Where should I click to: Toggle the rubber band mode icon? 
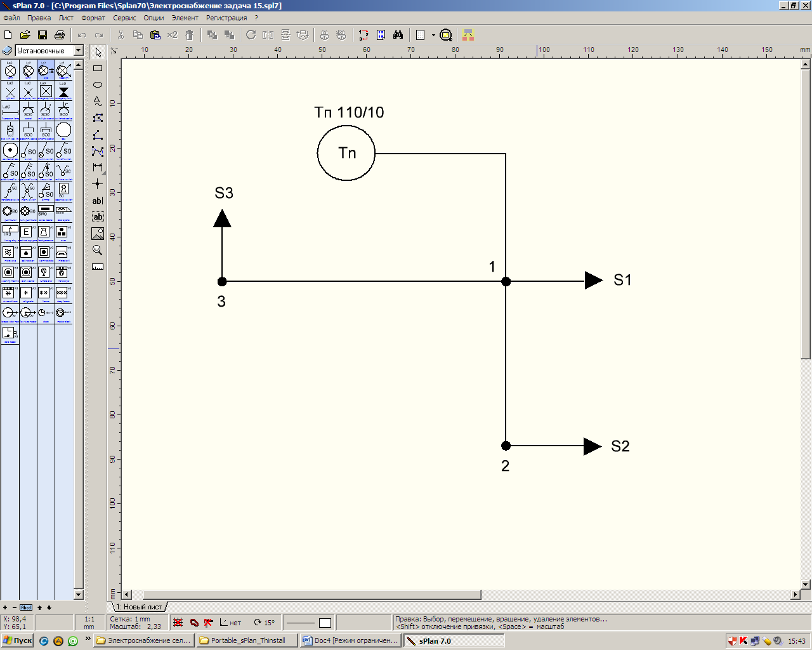click(194, 623)
